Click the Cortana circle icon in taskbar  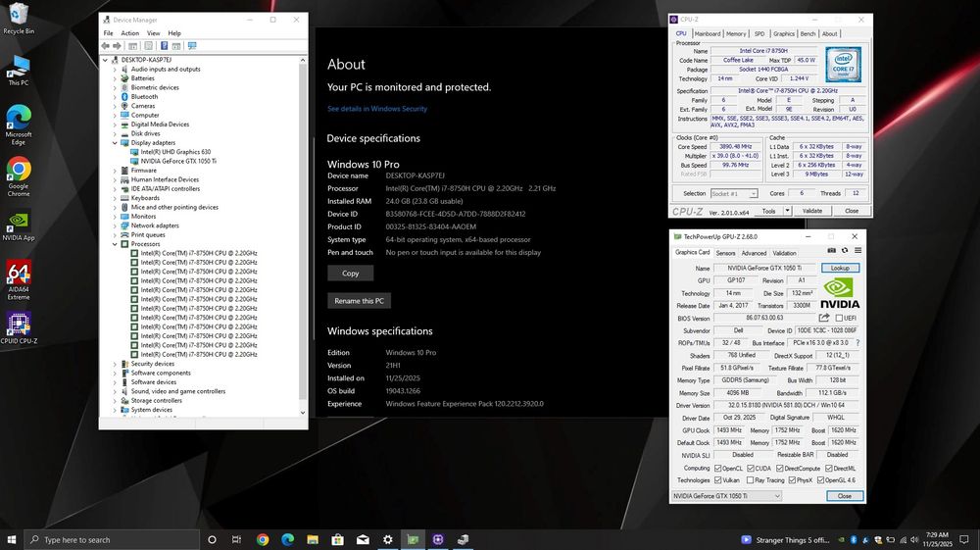pyautogui.click(x=212, y=539)
